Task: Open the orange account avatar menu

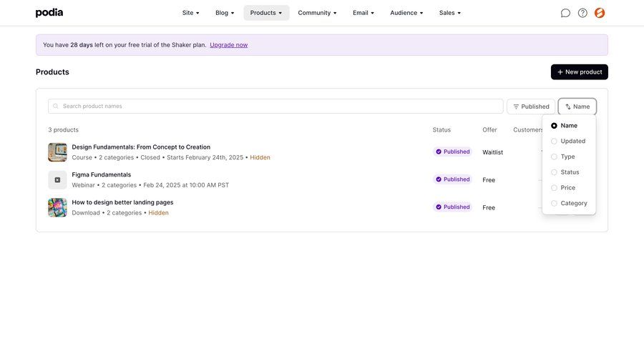Action: point(600,13)
